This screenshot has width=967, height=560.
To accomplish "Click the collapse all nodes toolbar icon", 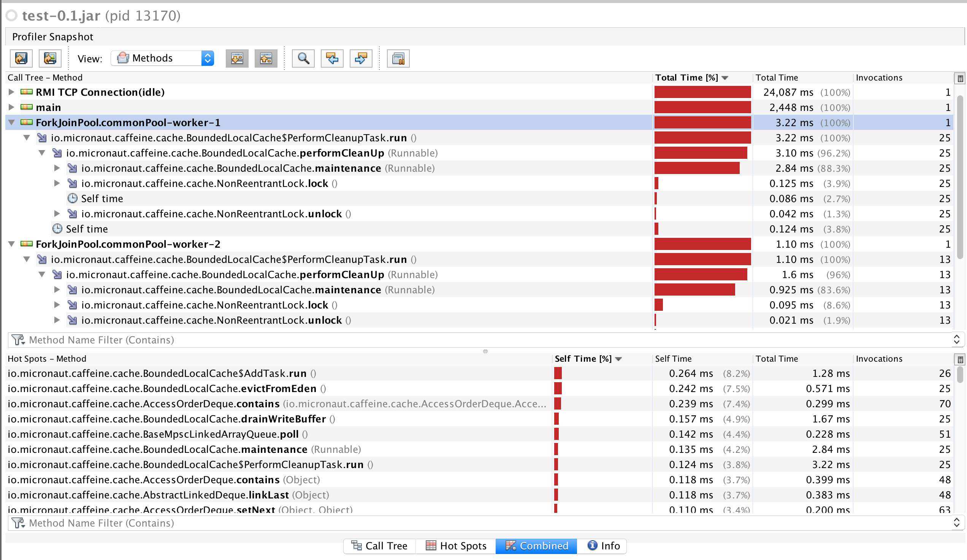I will coord(266,58).
